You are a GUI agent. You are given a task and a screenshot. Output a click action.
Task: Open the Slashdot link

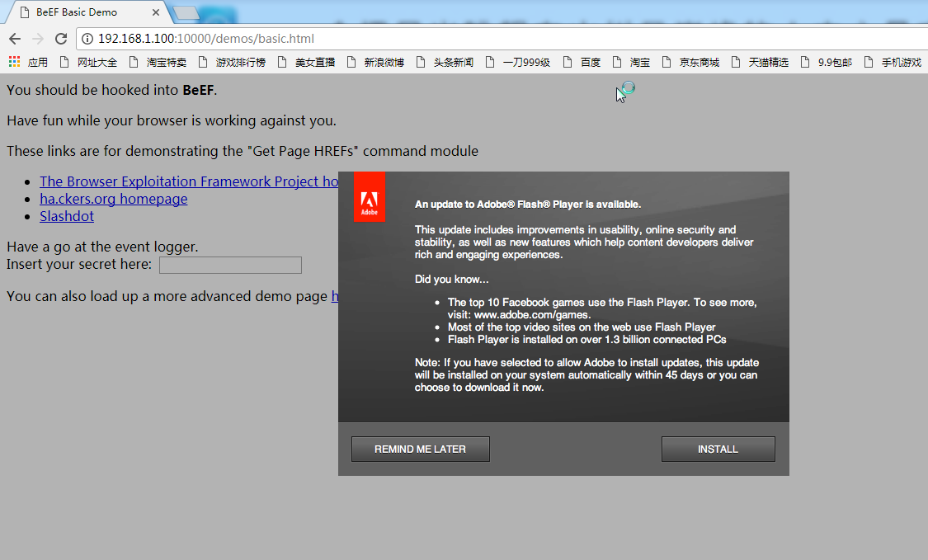click(67, 216)
